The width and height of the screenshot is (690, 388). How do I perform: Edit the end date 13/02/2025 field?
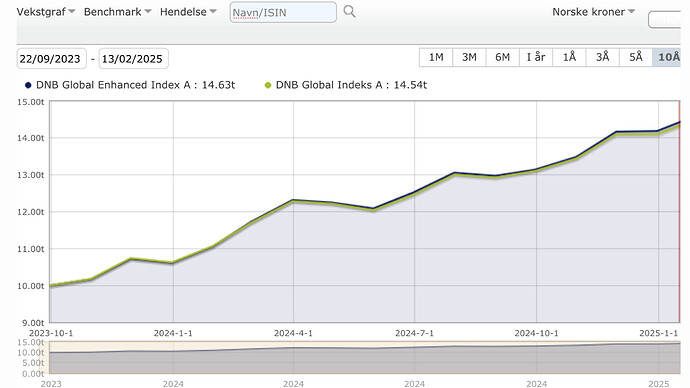(133, 59)
